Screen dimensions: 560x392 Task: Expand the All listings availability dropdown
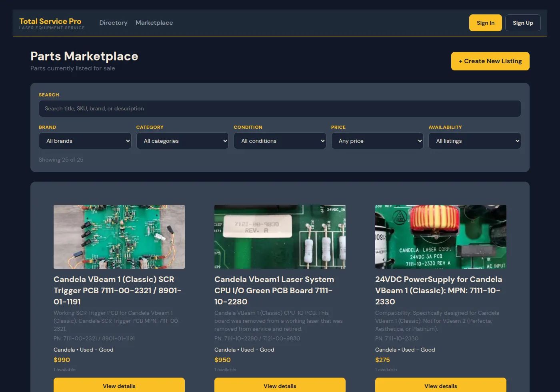[x=474, y=141]
